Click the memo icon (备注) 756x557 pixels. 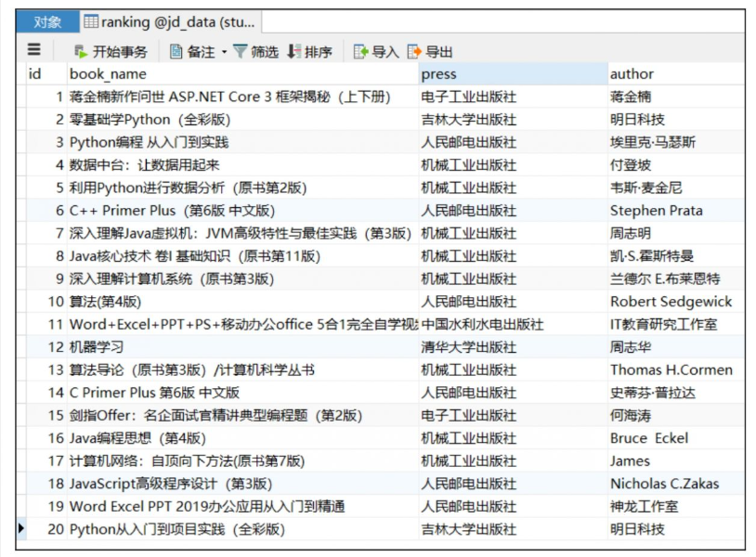tap(176, 51)
